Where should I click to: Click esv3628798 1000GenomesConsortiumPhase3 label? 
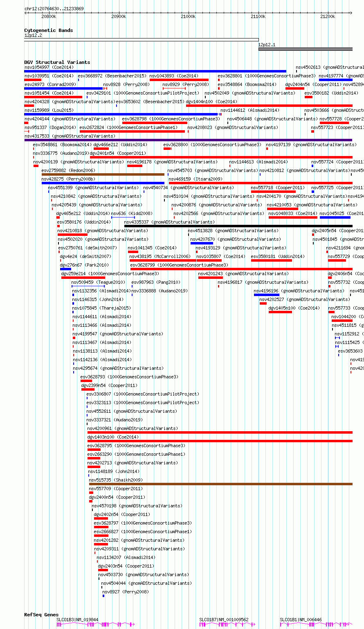click(x=171, y=119)
